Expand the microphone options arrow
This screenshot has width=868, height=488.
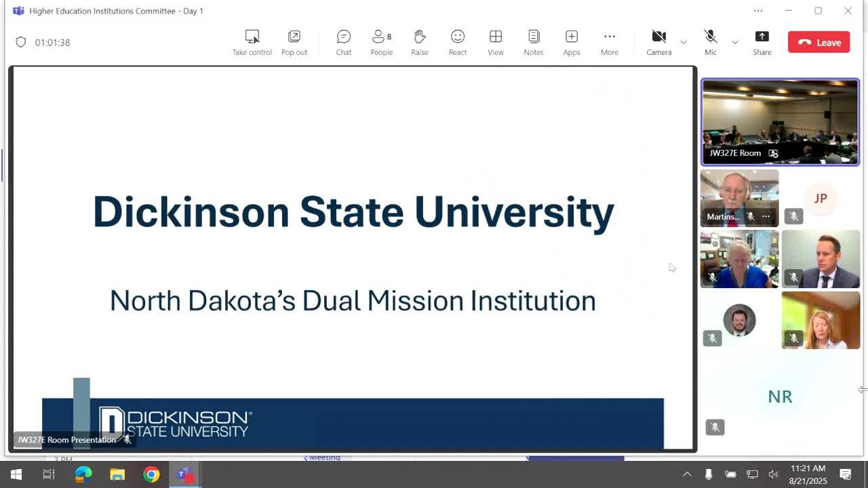[734, 42]
